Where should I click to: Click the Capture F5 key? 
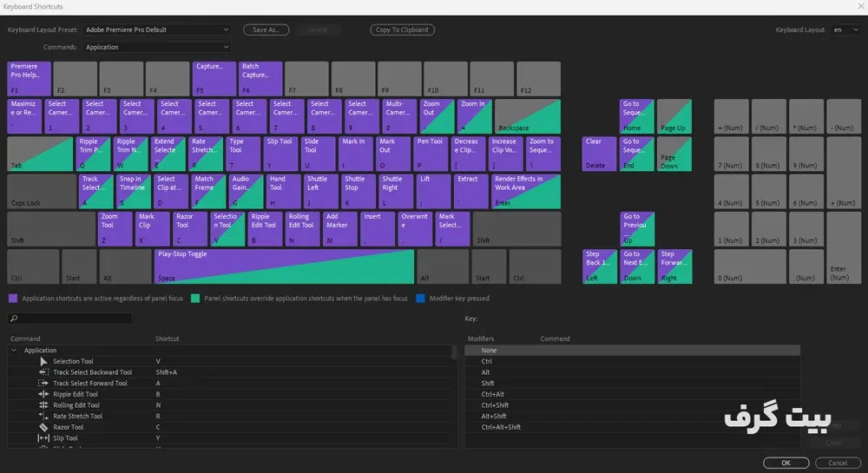tap(214, 79)
